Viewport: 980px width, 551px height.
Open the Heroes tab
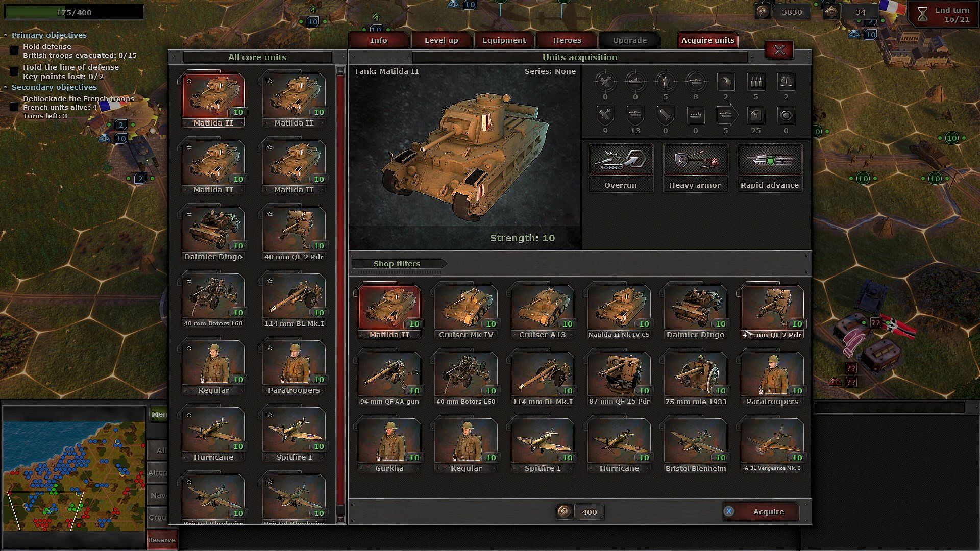pos(567,40)
